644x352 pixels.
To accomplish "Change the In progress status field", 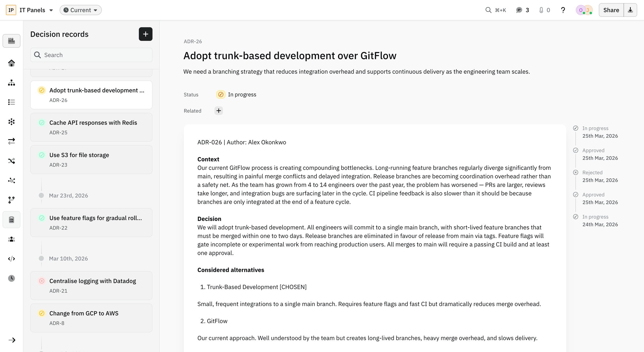I will tap(236, 95).
